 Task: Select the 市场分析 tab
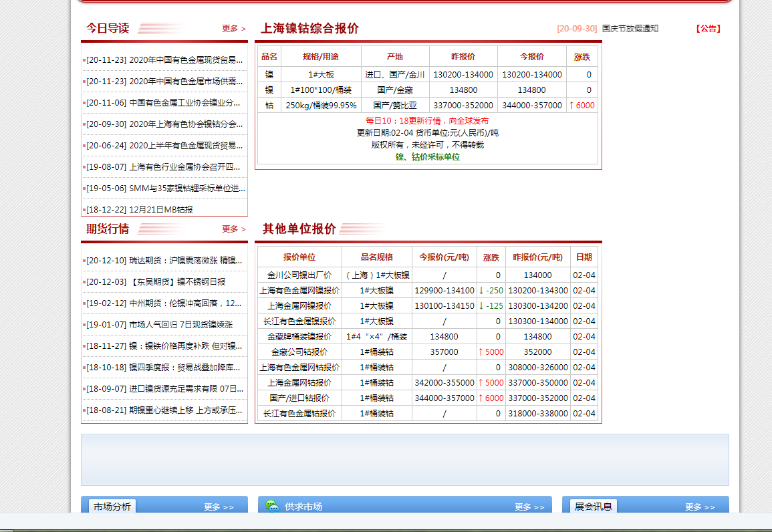[x=112, y=507]
